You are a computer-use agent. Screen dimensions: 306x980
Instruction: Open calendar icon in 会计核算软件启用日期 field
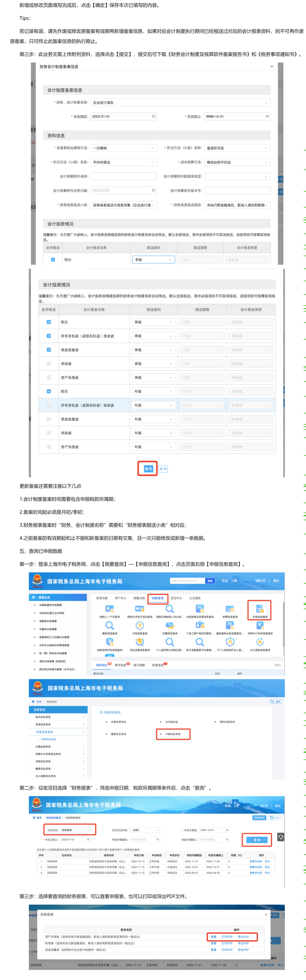tap(154, 191)
